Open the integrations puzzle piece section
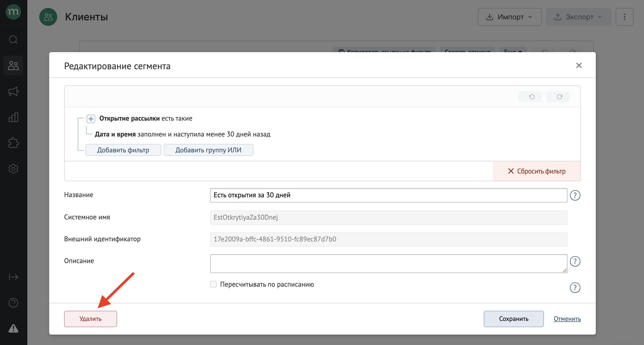This screenshot has width=644, height=345. (13, 143)
